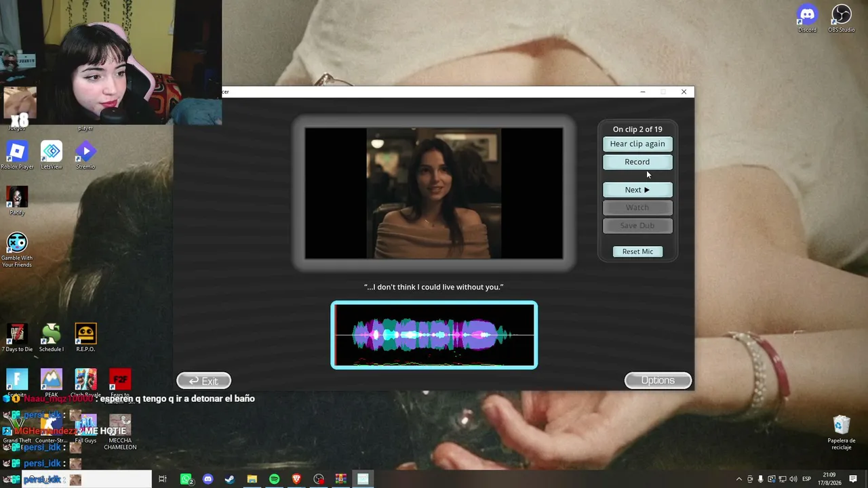Viewport: 868px width, 488px height.
Task: Click the video clip preview
Action: click(434, 193)
